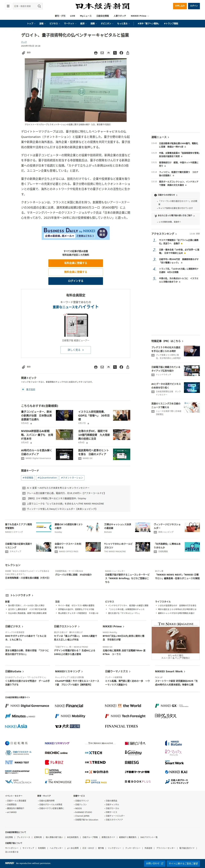Expand the 経済 navigation dropdown
The height and width of the screenshot is (868, 205).
tap(84, 24)
